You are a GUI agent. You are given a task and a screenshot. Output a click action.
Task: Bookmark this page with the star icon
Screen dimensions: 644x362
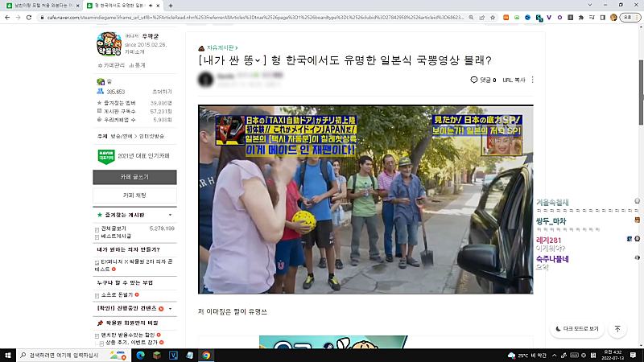[x=493, y=18]
